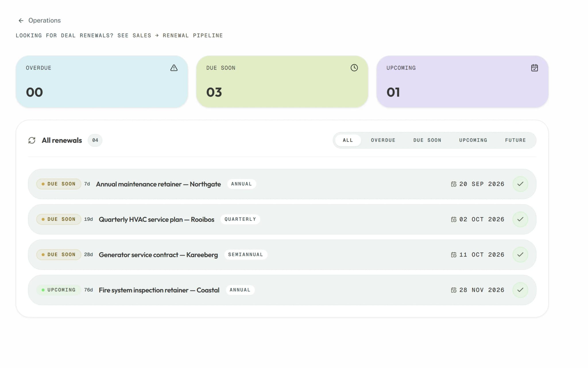Screen dimensions: 588x368
Task: Click the Semiannual tag on Kareeberg contract
Action: (245, 255)
